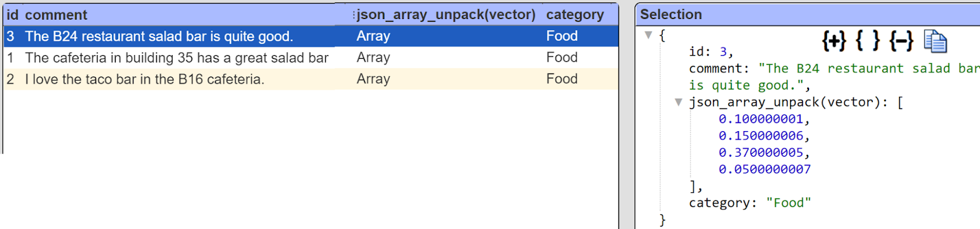980x229 pixels.
Task: Copy selection with the clipboard icon
Action: [935, 42]
